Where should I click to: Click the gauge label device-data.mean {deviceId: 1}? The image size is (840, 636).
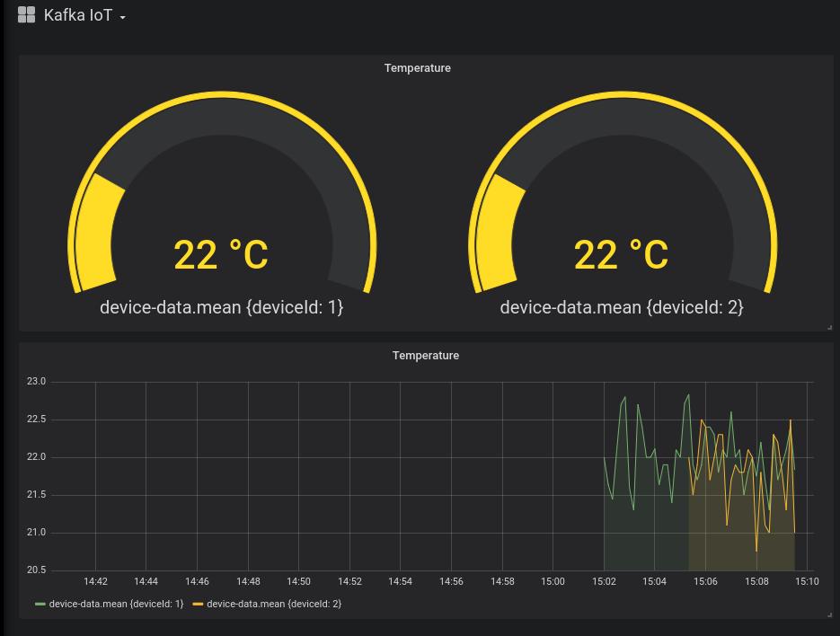click(221, 307)
